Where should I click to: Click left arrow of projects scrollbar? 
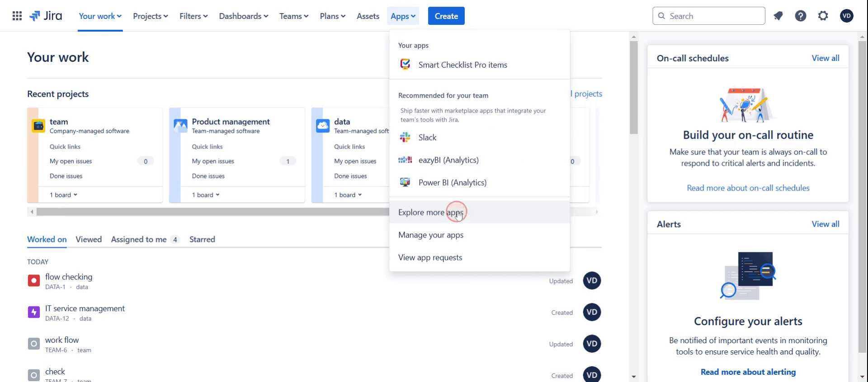pos(32,212)
